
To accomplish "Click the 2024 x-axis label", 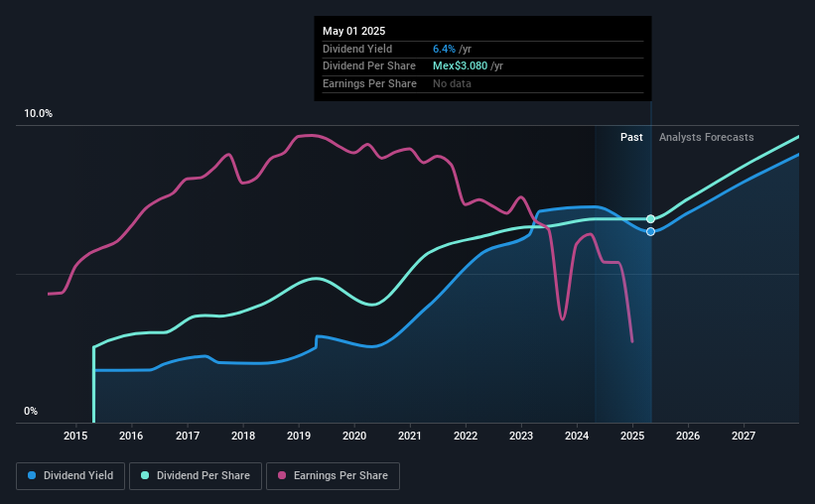I will coord(577,436).
